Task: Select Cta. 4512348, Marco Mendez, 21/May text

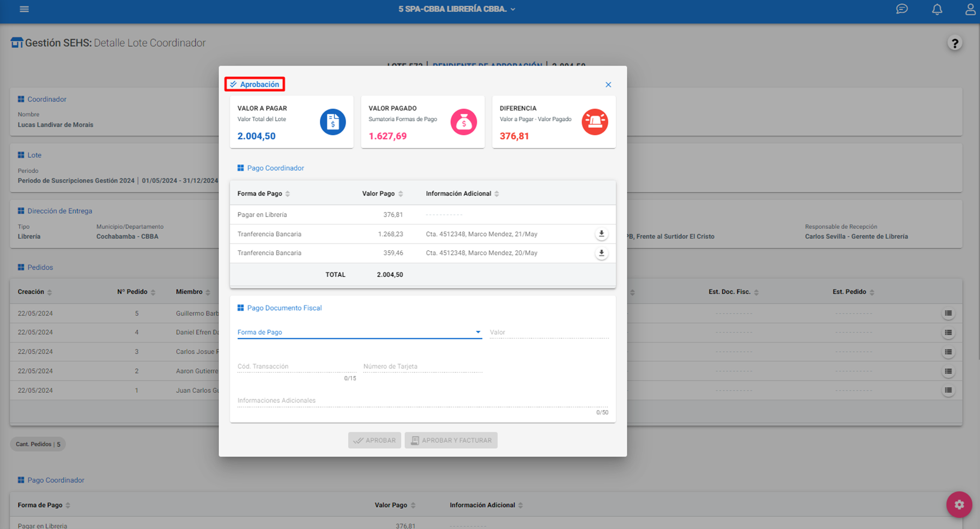Action: 481,234
